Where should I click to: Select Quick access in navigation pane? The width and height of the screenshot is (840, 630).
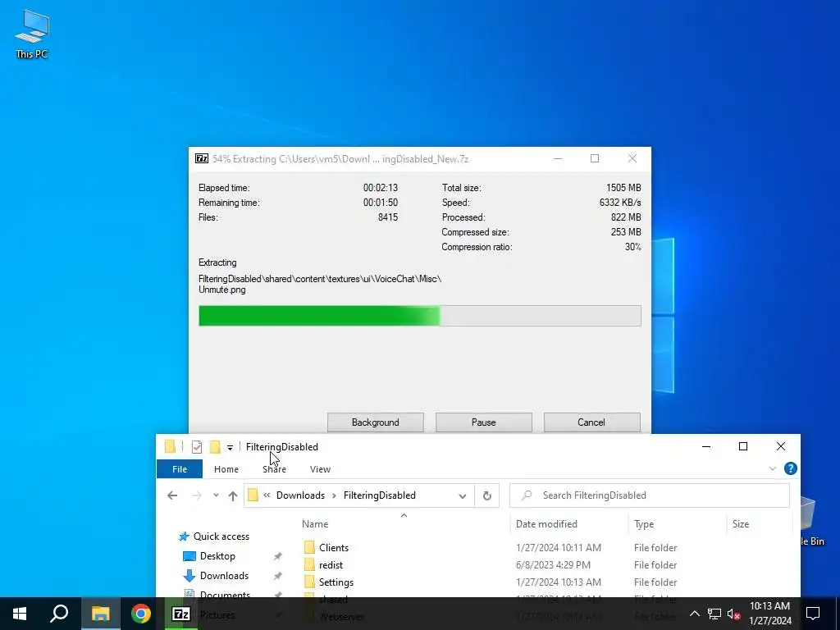221,536
